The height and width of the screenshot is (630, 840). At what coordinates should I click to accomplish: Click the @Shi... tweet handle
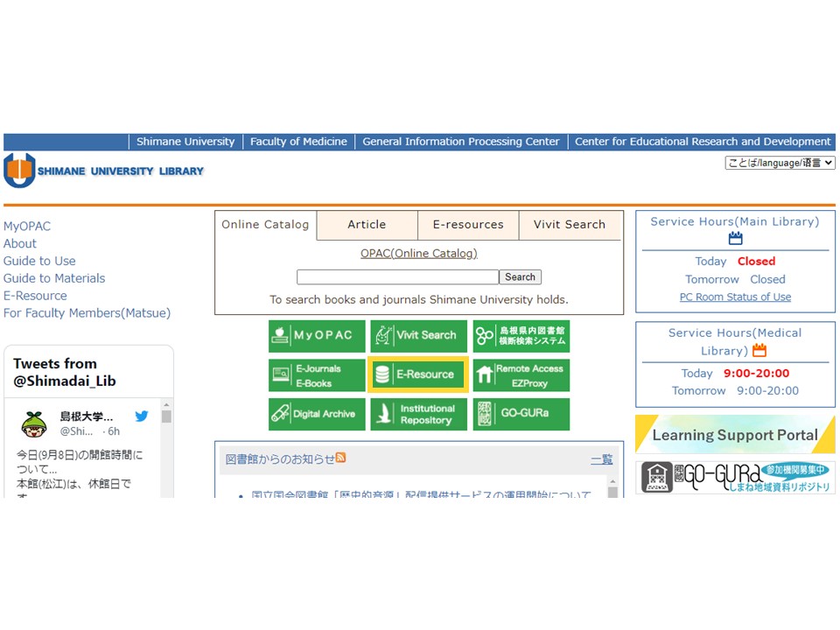tap(76, 431)
